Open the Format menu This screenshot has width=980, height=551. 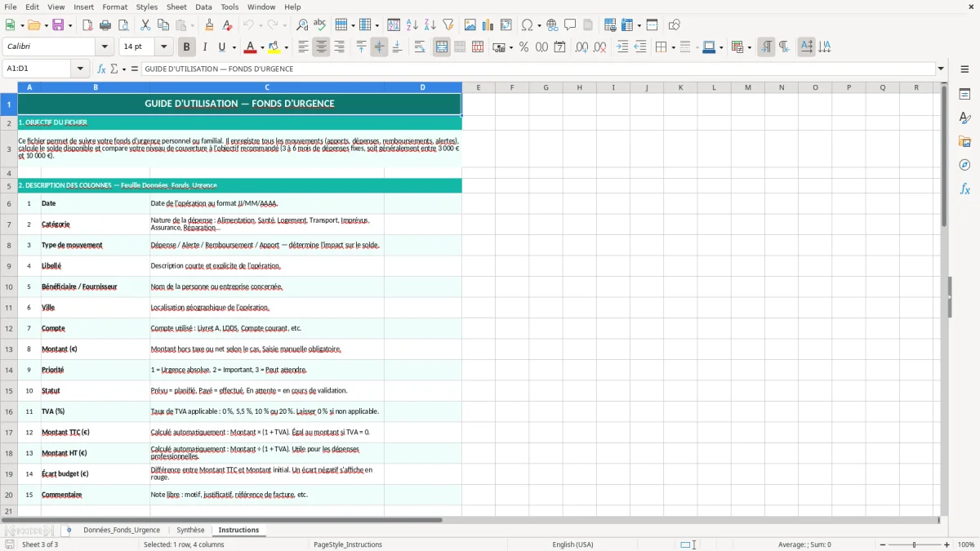coord(114,7)
